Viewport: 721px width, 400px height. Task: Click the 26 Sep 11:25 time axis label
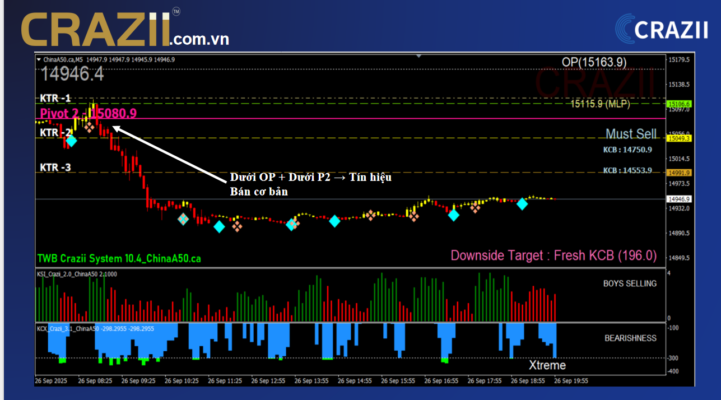coord(224,381)
